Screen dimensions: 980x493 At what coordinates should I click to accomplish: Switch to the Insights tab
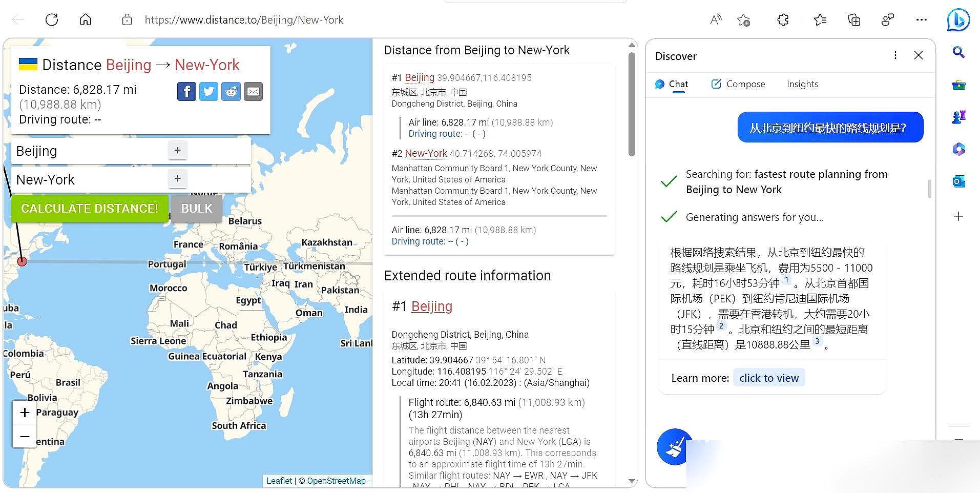pyautogui.click(x=802, y=84)
